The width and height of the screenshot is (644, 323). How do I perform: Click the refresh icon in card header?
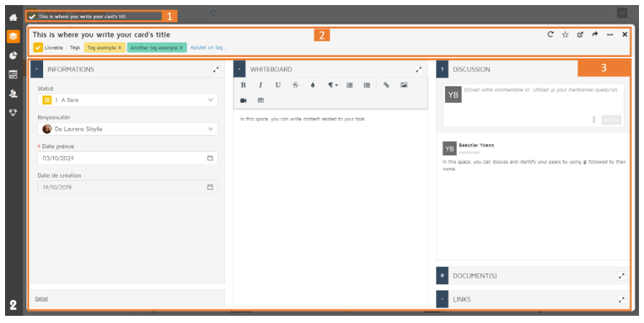(x=550, y=35)
